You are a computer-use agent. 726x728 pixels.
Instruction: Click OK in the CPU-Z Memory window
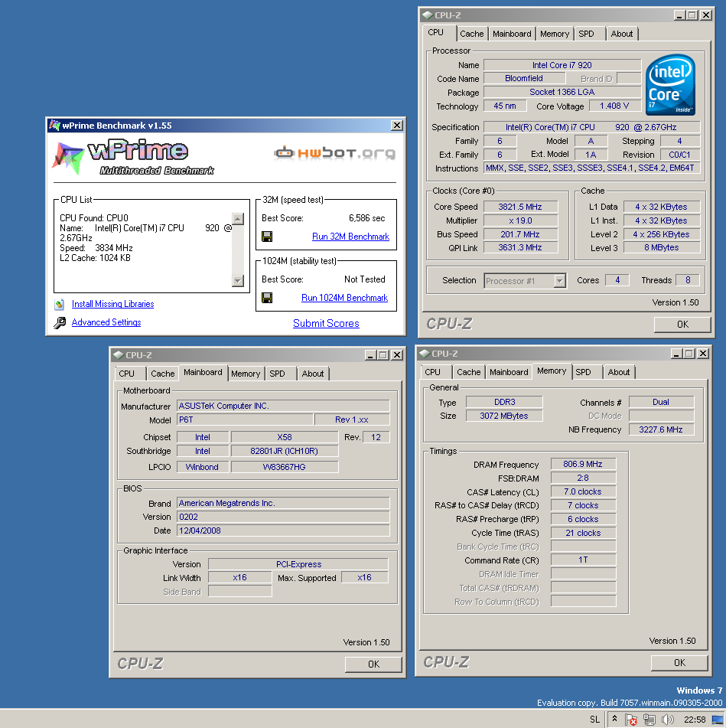click(679, 662)
